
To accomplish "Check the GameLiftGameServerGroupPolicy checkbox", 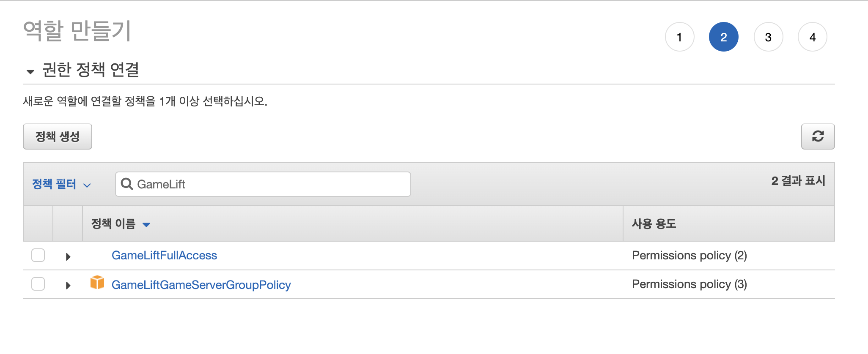I will [38, 284].
